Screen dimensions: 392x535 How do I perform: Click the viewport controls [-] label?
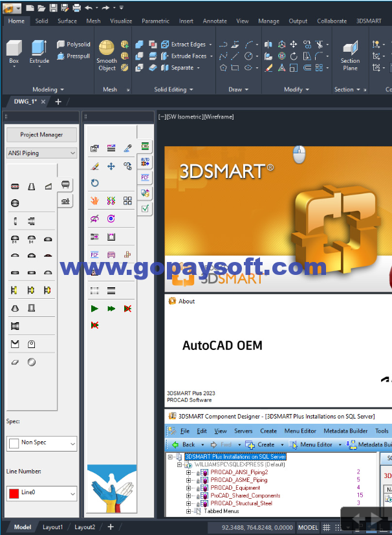[x=162, y=116]
